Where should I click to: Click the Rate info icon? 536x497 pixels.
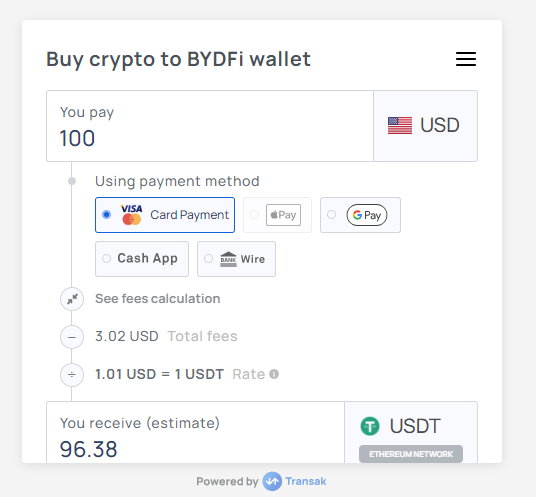coord(274,374)
